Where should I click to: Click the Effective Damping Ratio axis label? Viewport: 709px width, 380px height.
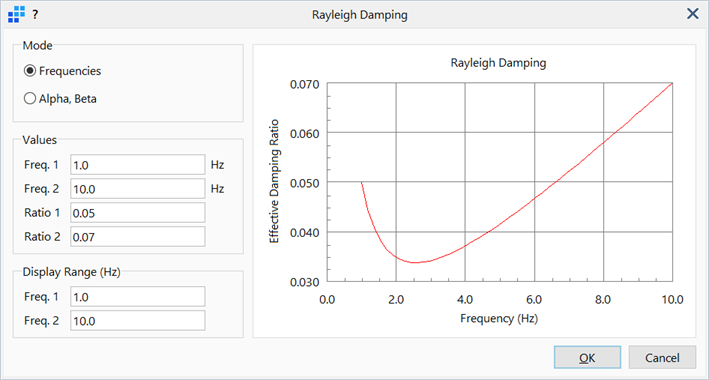click(x=274, y=181)
